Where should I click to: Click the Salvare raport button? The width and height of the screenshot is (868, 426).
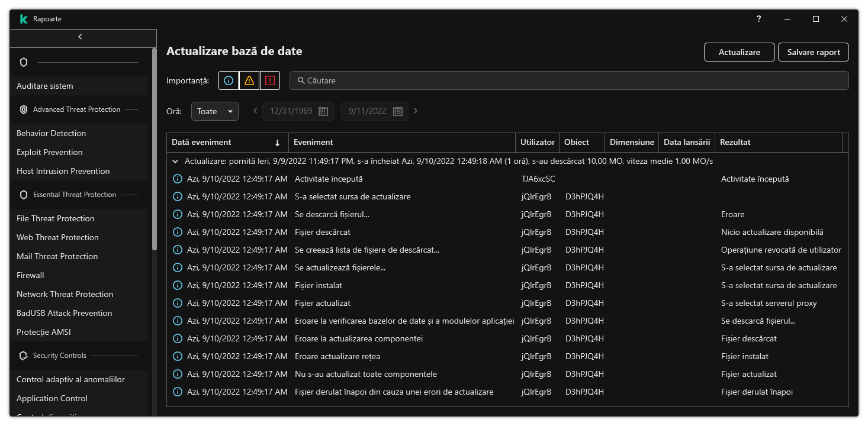point(813,52)
